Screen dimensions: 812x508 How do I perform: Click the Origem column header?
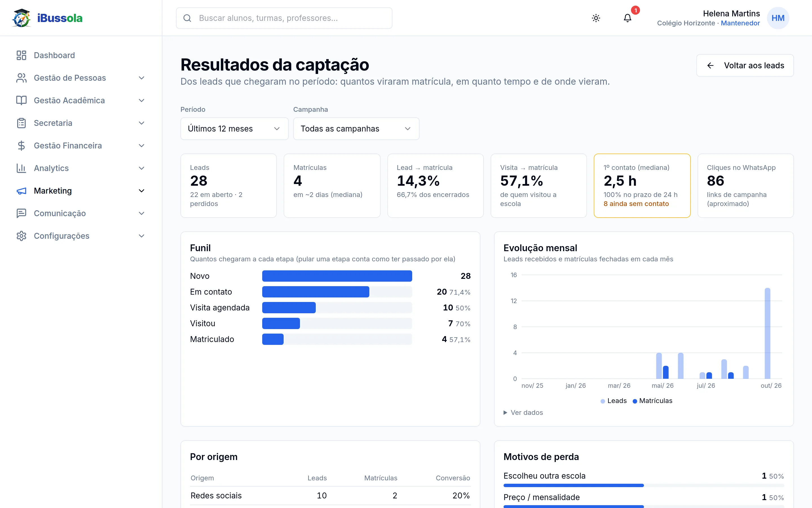tap(202, 478)
